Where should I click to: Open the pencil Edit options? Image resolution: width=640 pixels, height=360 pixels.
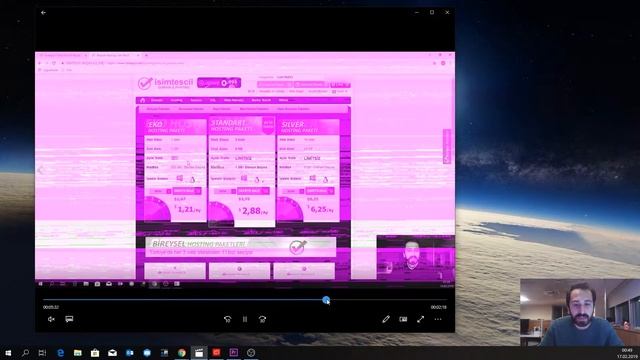(x=386, y=319)
